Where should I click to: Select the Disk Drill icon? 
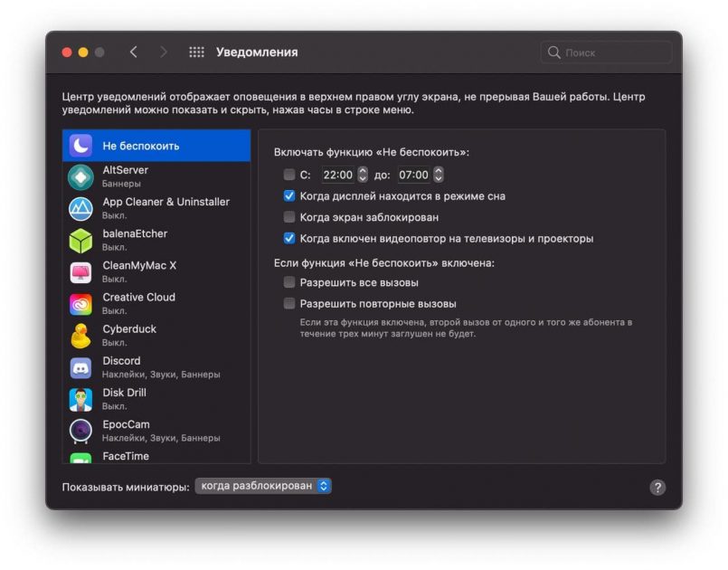81,399
